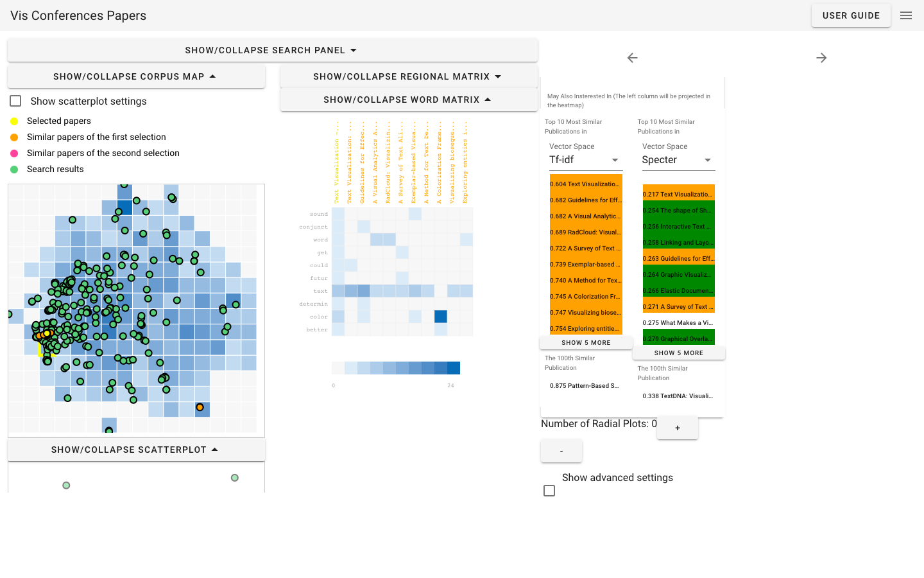Viewport: 924px width, 578px height.
Task: Select '0.263 Guidelines for Eff...' in Specter list
Action: click(x=679, y=259)
